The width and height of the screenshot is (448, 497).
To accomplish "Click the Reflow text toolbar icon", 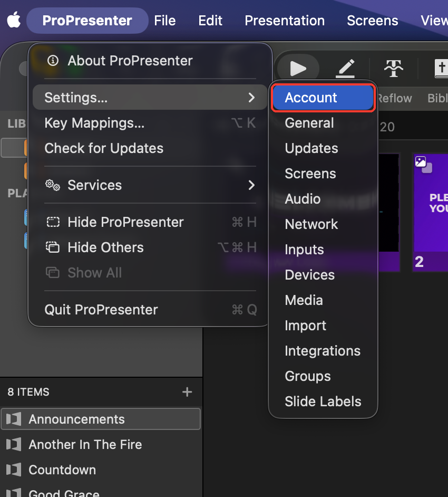I will point(394,68).
